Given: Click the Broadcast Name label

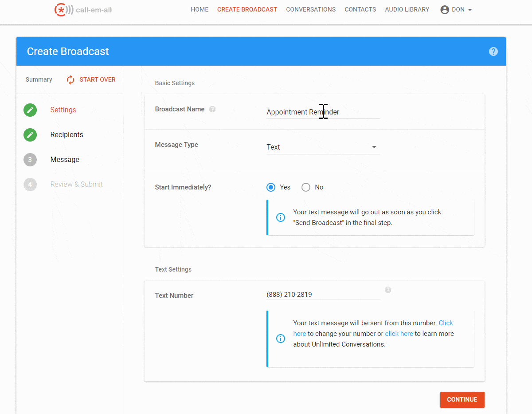Looking at the screenshot, I should (180, 109).
